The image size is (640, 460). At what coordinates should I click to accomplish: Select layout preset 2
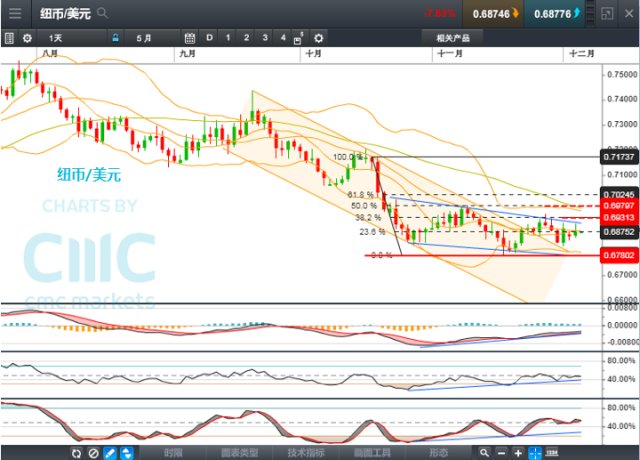pyautogui.click(x=246, y=38)
